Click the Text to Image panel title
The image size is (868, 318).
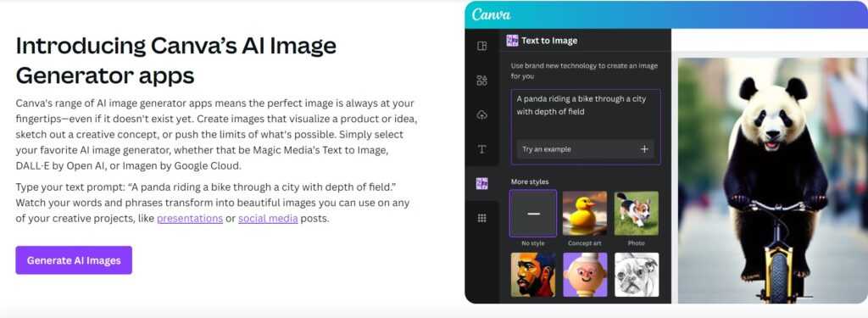click(549, 41)
